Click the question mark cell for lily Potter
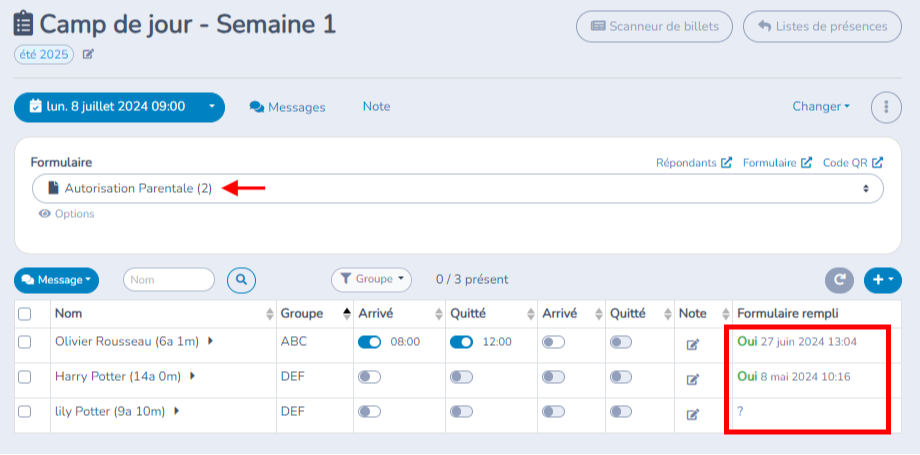920x455 pixels. (x=740, y=412)
